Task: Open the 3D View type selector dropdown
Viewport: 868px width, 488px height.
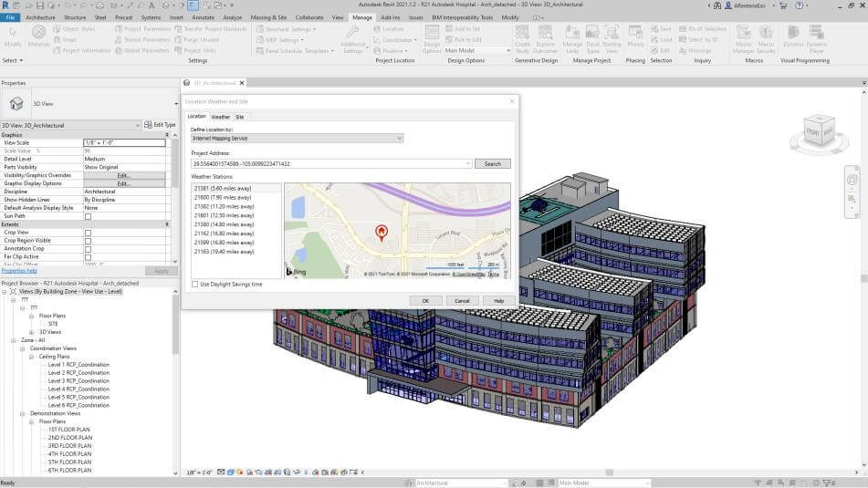Action: tap(70, 124)
